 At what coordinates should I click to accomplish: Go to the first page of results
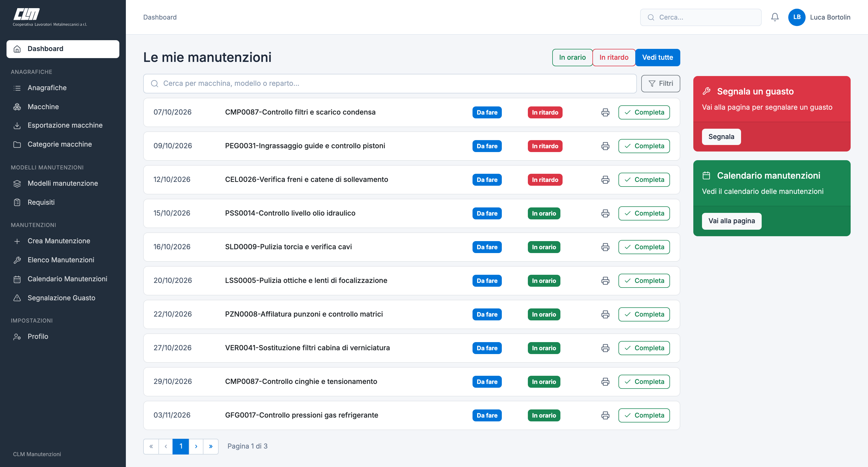151,446
